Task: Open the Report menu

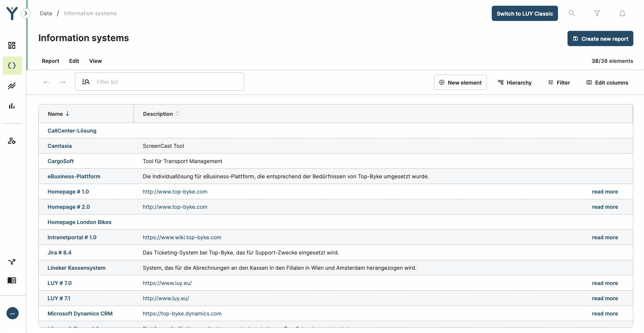Action: 50,61
